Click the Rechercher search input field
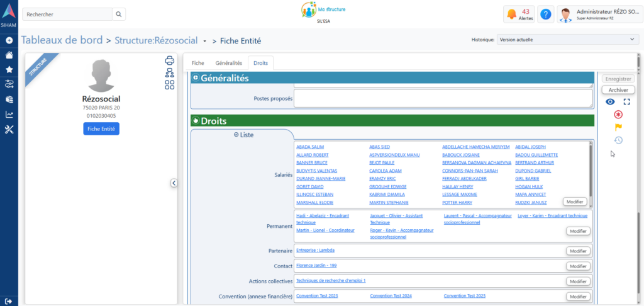The image size is (644, 306). click(x=67, y=14)
